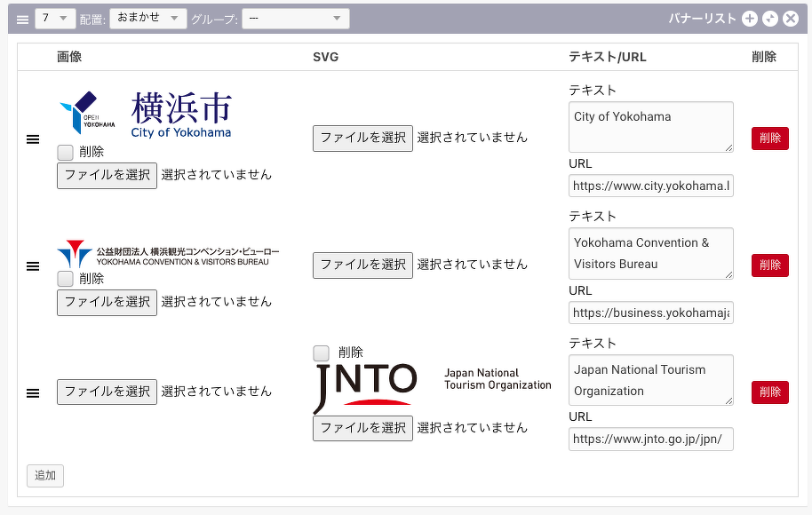The width and height of the screenshot is (812, 515).
Task: Click the block handle icon left of 7
Action: tap(23, 19)
